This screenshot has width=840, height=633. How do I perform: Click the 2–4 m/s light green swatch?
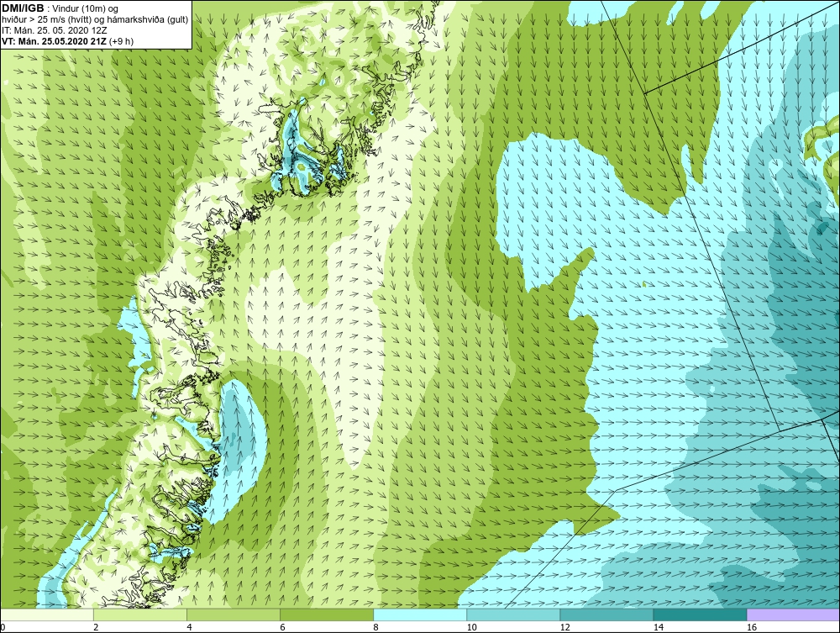point(140,615)
